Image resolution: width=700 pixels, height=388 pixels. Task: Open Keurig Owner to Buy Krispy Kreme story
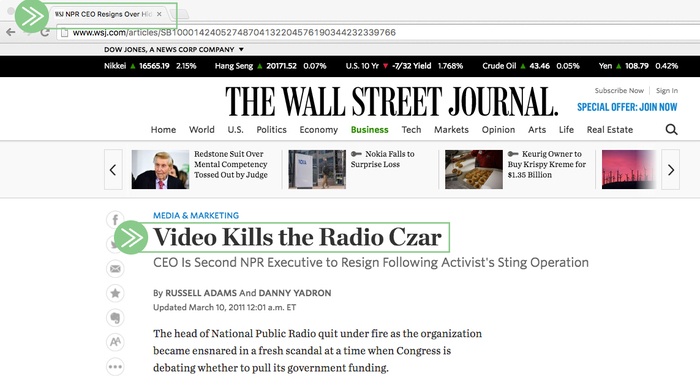point(547,164)
